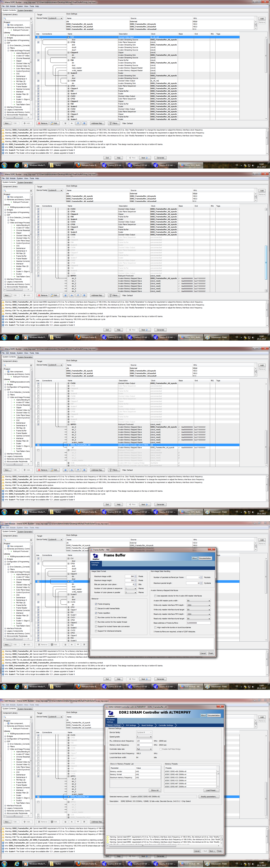The image size is (270, 868).
Task: Click Start orb on taskbar showing 12:46
Action: [x=4, y=864]
